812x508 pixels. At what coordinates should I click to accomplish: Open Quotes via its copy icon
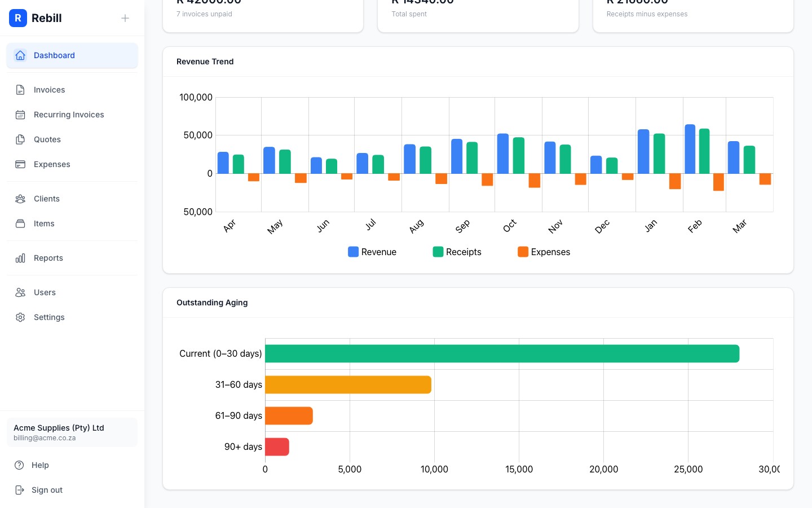pos(20,139)
